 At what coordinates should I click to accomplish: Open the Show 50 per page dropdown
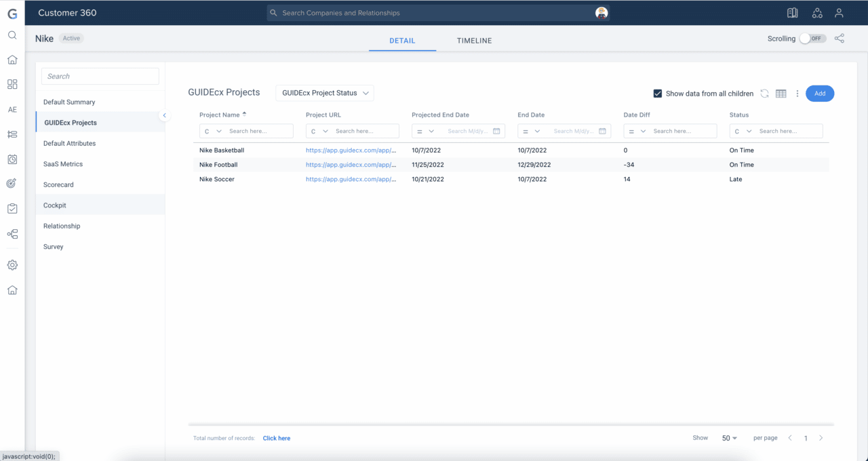pyautogui.click(x=728, y=438)
